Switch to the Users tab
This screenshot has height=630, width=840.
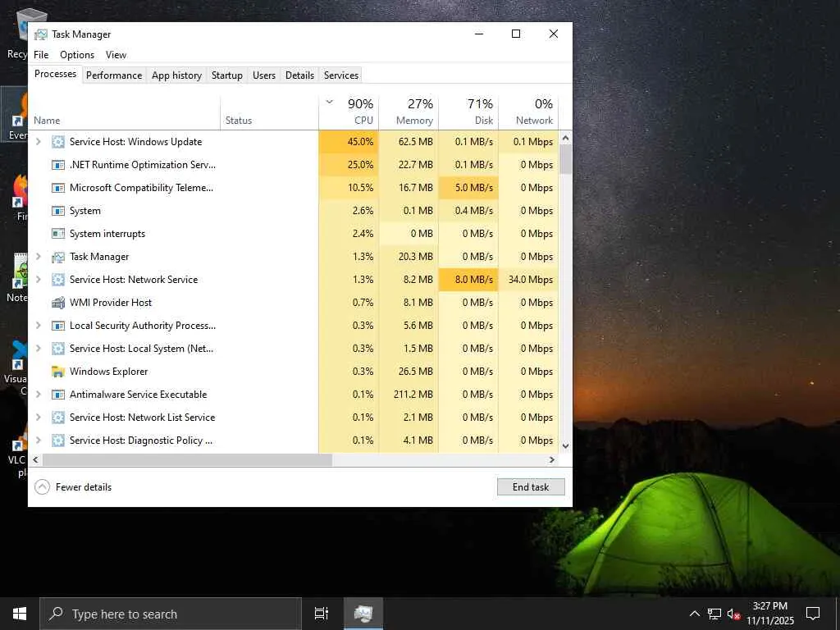point(264,75)
